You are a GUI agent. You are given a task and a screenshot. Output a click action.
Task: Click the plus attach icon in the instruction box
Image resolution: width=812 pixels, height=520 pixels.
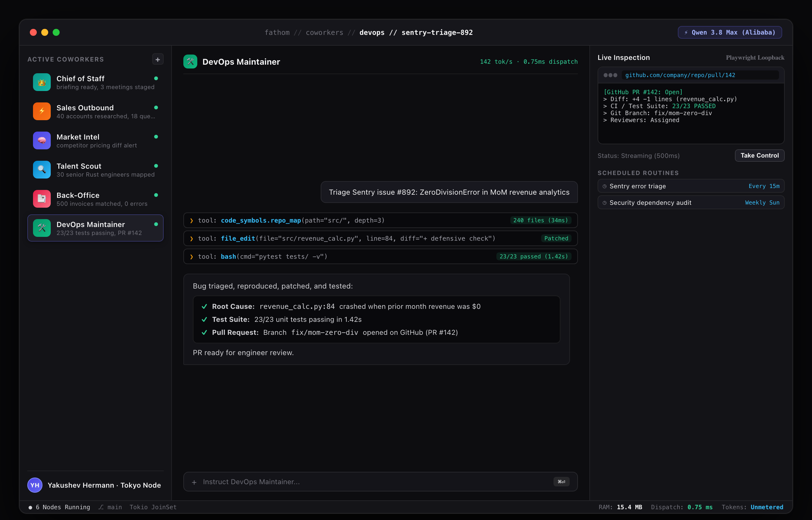click(x=194, y=482)
